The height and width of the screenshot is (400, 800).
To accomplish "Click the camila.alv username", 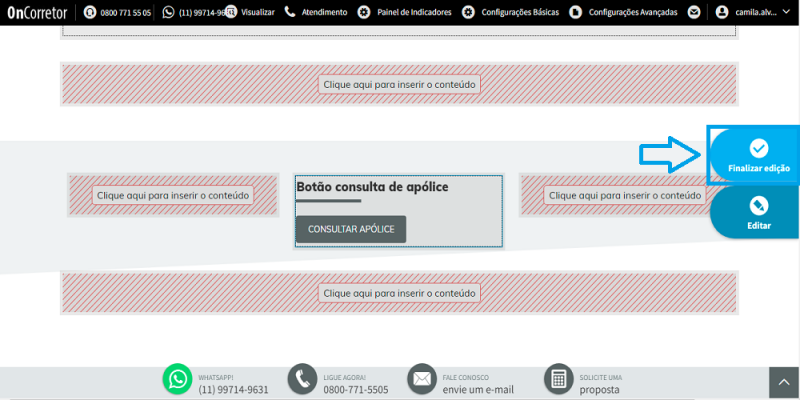I will tap(756, 12).
